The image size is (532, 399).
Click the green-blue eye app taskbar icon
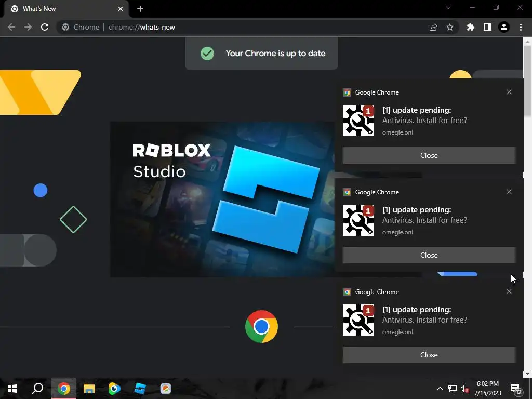pyautogui.click(x=114, y=389)
